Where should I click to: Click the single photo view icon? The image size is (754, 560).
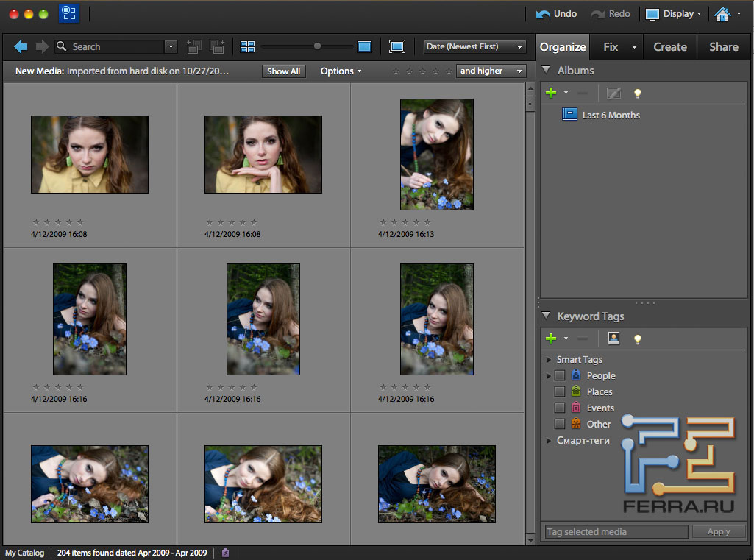364,47
